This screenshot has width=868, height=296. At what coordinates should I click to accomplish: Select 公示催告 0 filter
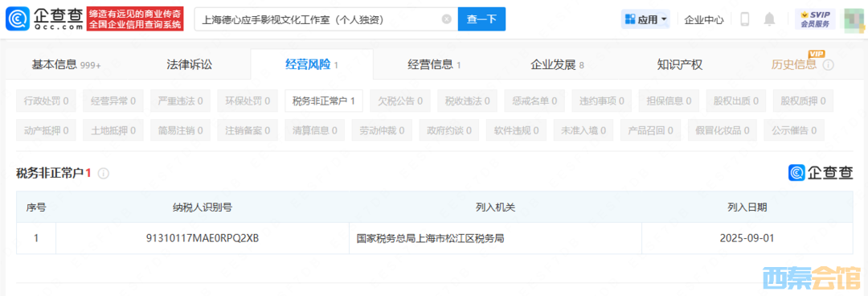click(x=794, y=131)
